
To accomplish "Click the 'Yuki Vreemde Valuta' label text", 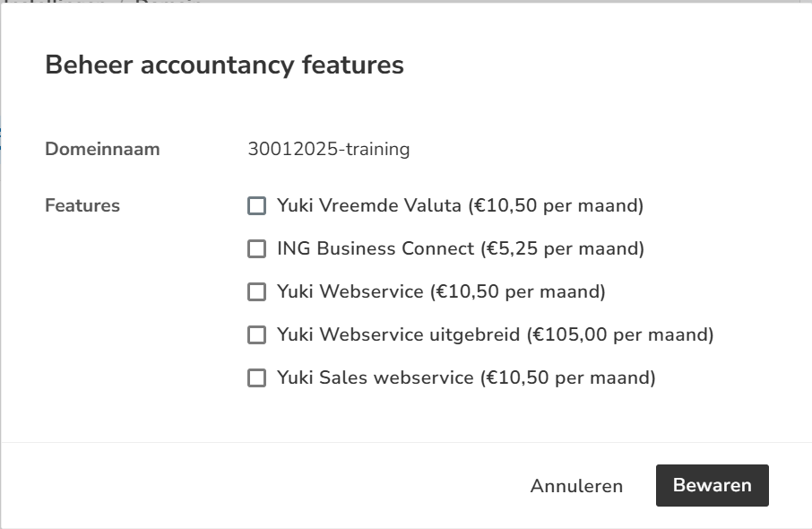I will coord(369,206).
